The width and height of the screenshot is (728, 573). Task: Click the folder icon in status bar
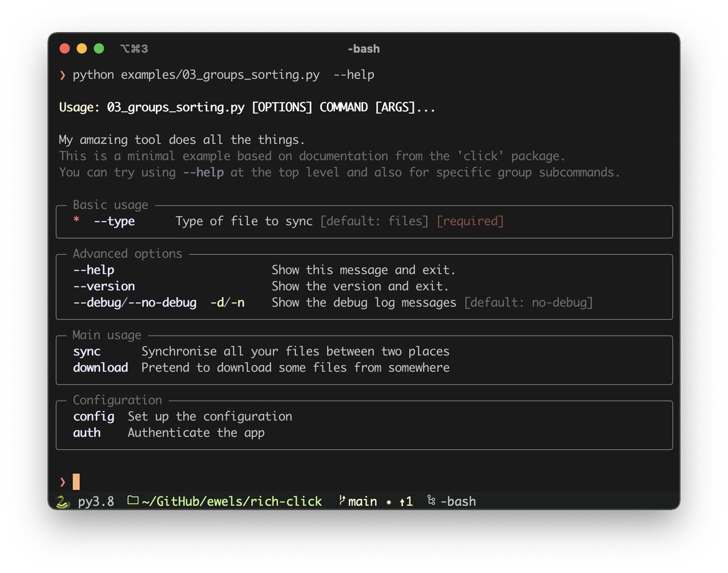(133, 501)
